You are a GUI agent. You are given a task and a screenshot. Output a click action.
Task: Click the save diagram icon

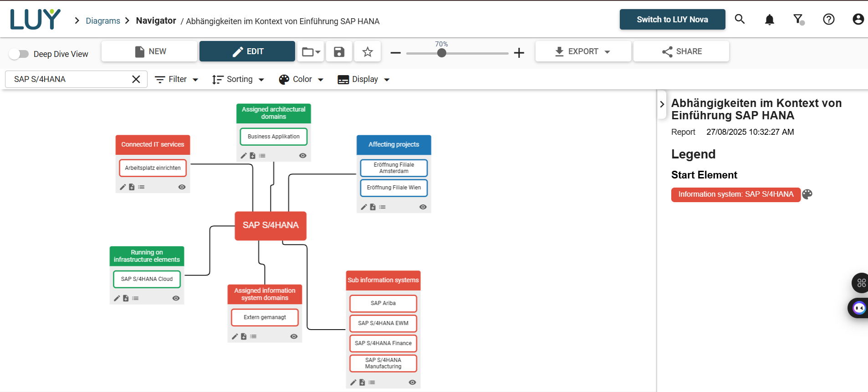339,52
